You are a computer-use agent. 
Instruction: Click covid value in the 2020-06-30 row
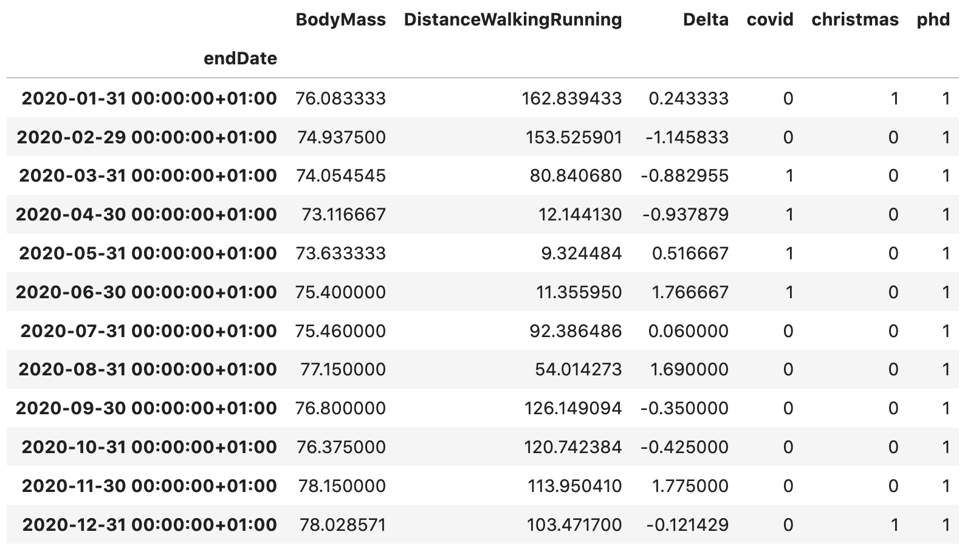[789, 293]
